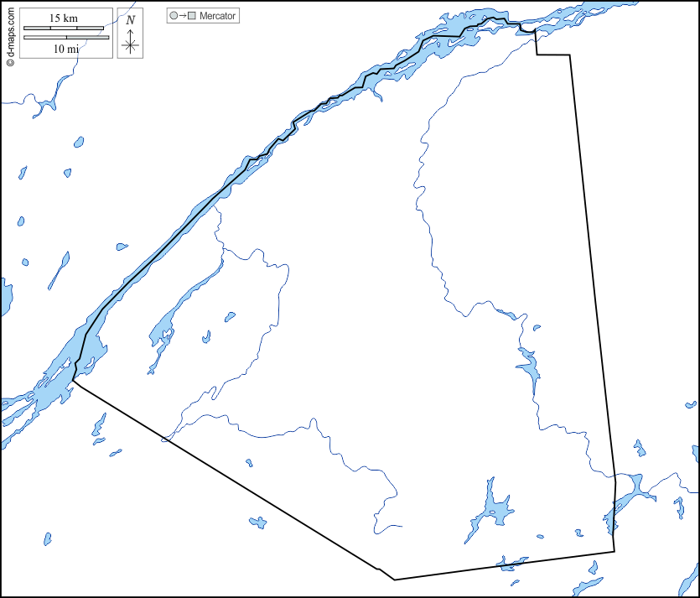Click the star-shaped base of the compass
Viewport: 700px width, 598px height.
click(130, 45)
